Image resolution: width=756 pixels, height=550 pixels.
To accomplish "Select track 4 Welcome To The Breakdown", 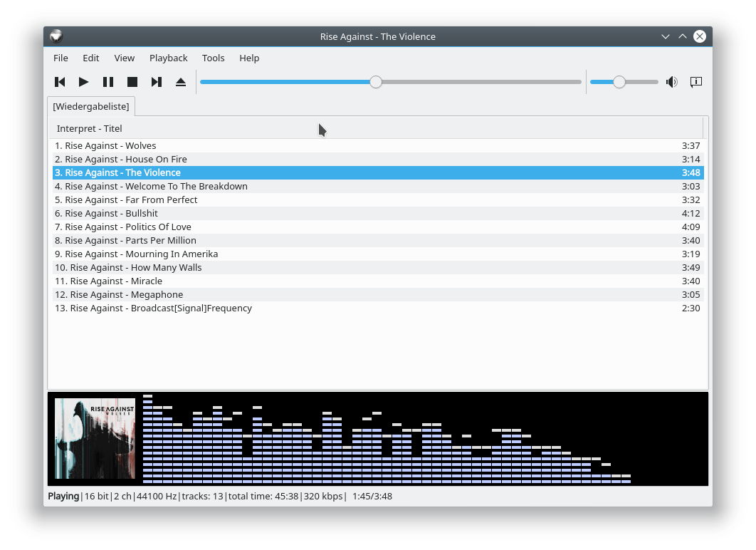I will [x=378, y=186].
